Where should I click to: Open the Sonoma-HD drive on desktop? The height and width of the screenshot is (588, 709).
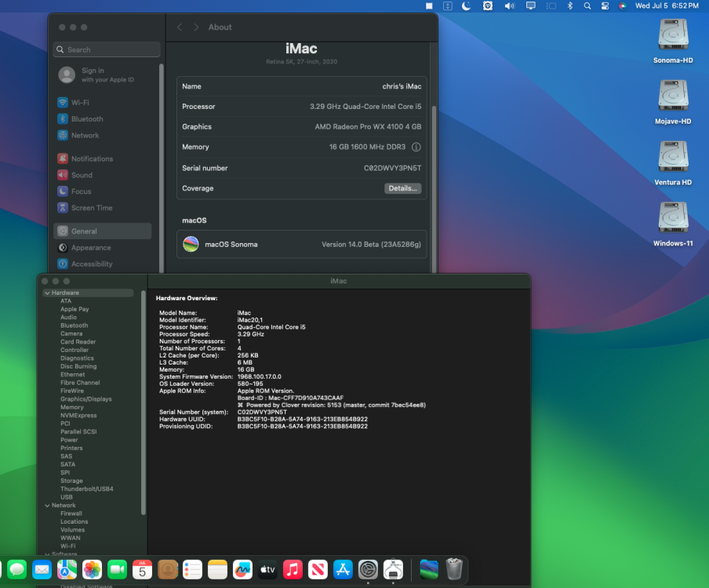pos(673,41)
